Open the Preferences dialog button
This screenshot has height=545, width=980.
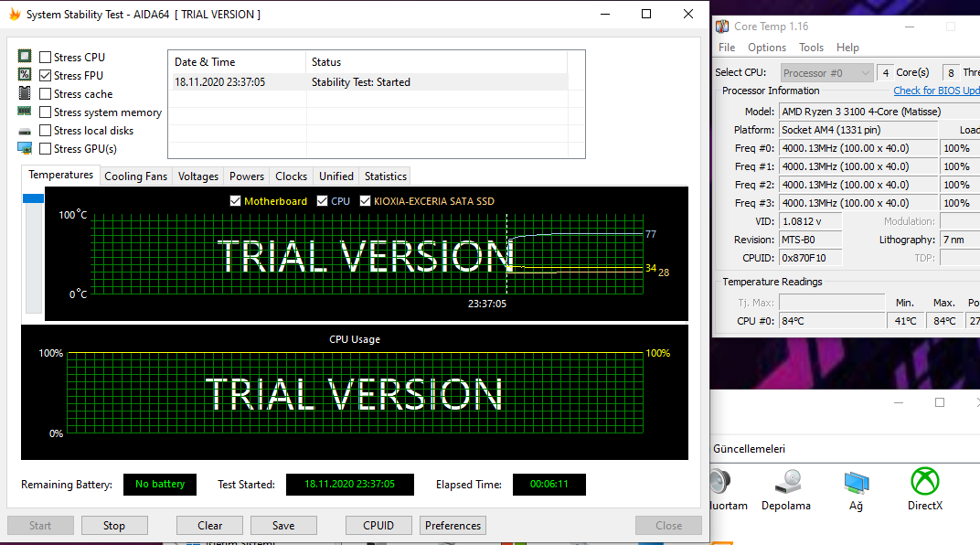pos(453,526)
